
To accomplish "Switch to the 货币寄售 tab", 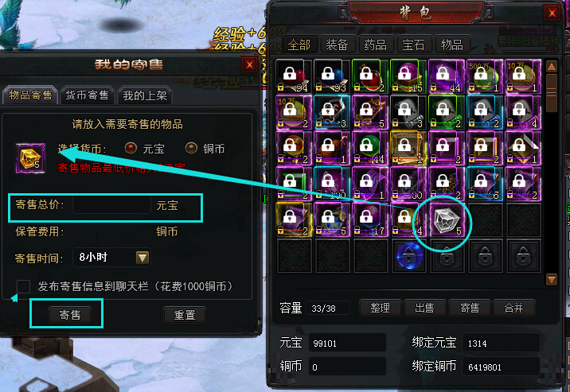I will tap(87, 95).
